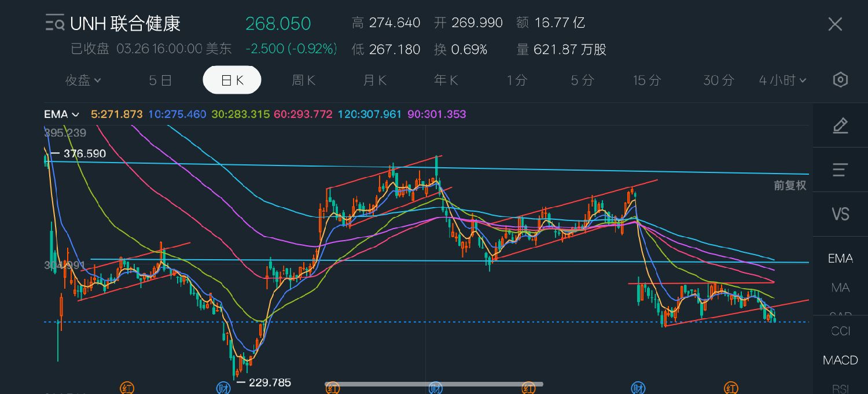Switch to the 周K weekly tab
Viewport: 868px width, 394px height.
point(303,80)
